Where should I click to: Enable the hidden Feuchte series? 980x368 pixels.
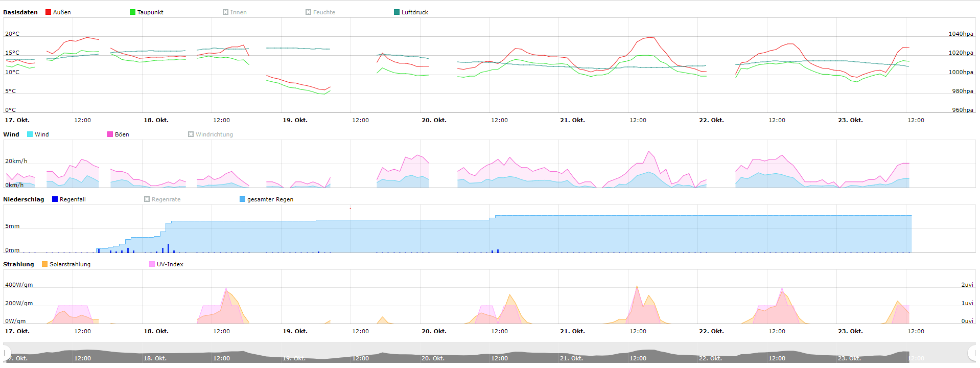click(x=320, y=12)
